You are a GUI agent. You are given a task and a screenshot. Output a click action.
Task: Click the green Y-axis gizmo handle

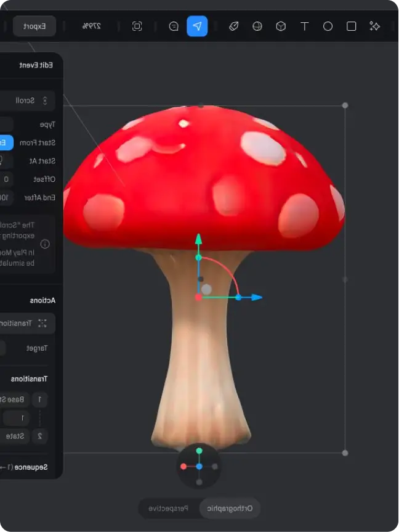(x=198, y=239)
